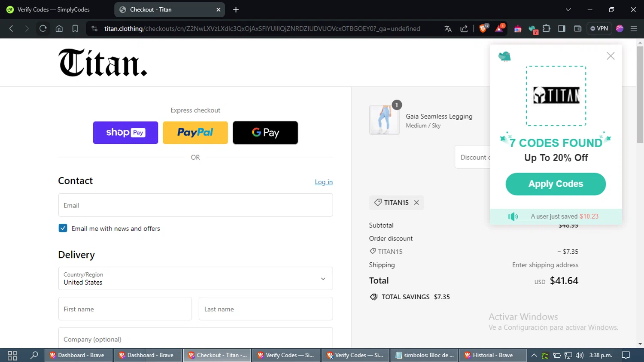
Task: Click the system clock 3:38 p.m.
Action: (x=601, y=355)
